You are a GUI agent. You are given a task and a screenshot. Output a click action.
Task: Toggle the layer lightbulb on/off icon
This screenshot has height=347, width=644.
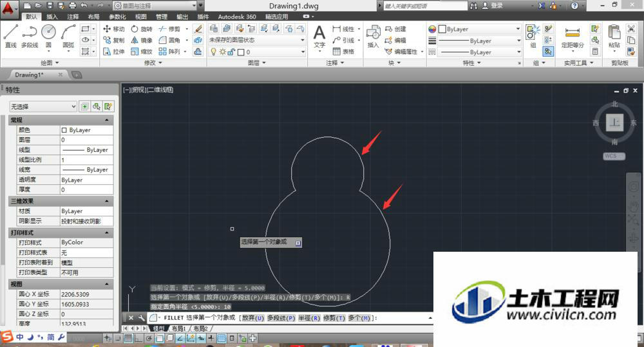point(213,52)
